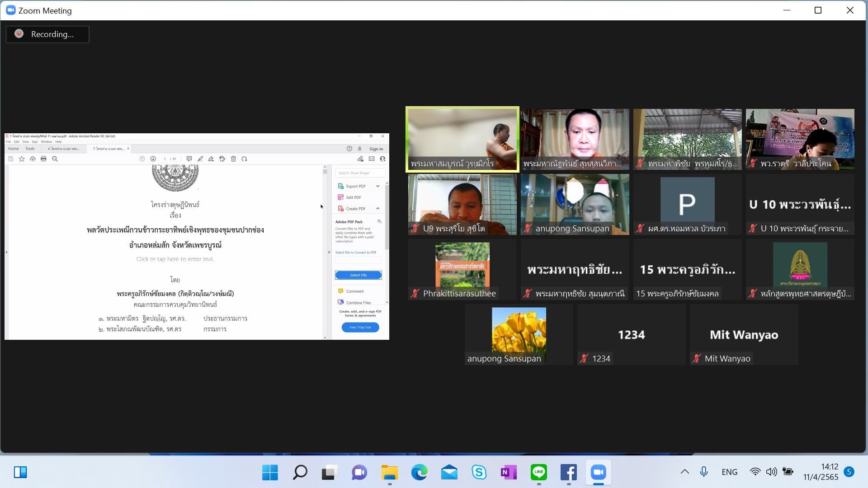This screenshot has width=868, height=488.
Task: Select the 1234 participant tile
Action: pyautogui.click(x=631, y=335)
